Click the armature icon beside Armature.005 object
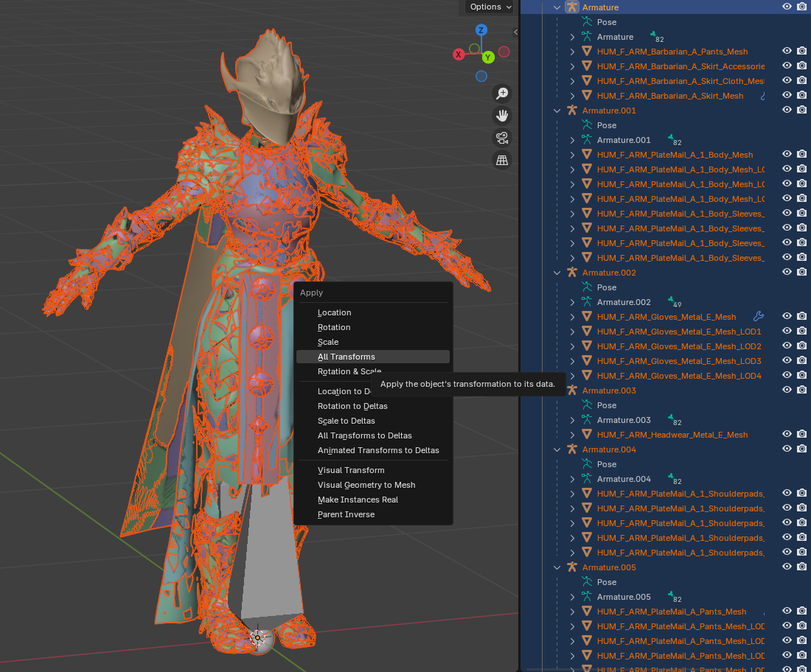The image size is (811, 672). click(x=571, y=567)
